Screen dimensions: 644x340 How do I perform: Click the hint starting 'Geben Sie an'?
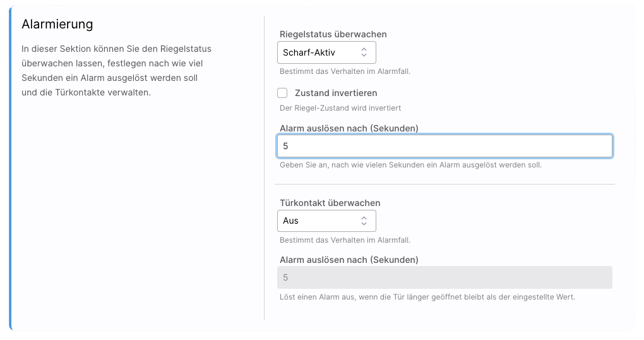[410, 165]
